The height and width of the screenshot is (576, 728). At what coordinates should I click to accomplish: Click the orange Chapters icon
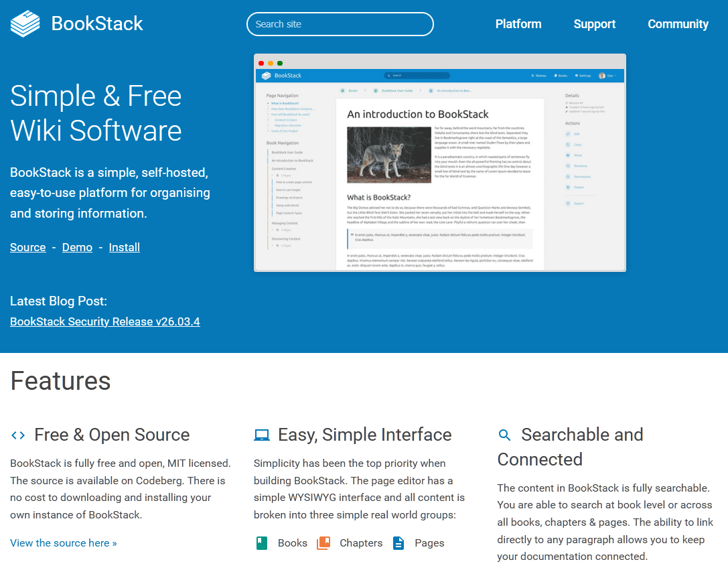[x=323, y=543]
